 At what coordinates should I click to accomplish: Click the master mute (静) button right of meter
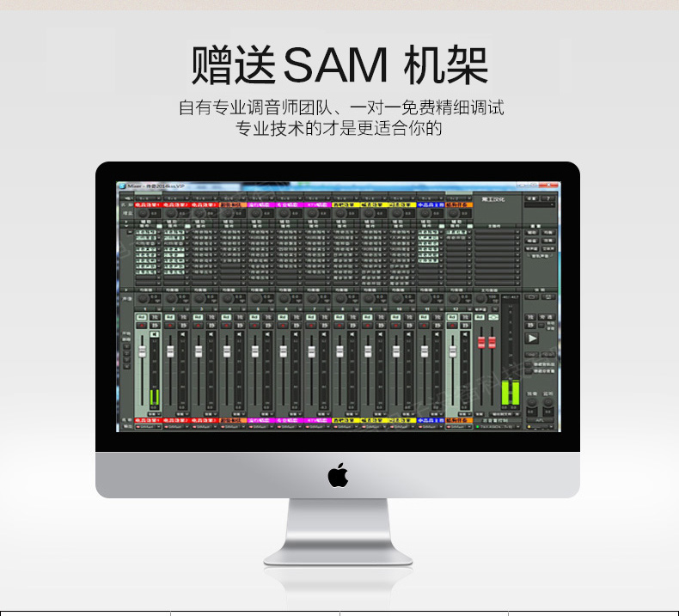tap(530, 325)
